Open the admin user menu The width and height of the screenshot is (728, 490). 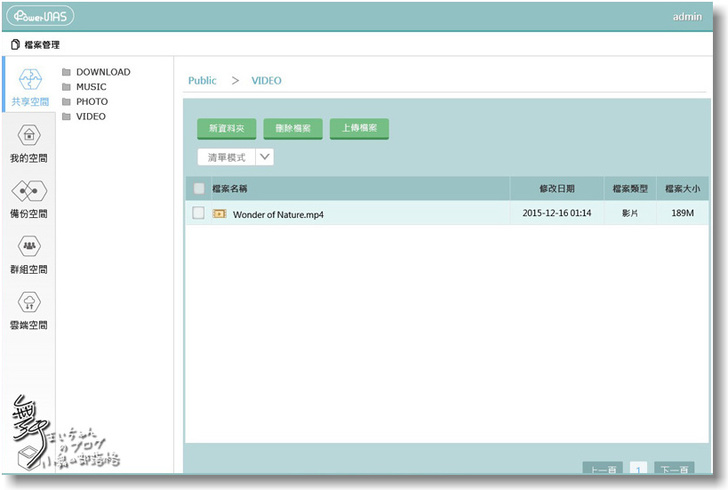point(687,17)
